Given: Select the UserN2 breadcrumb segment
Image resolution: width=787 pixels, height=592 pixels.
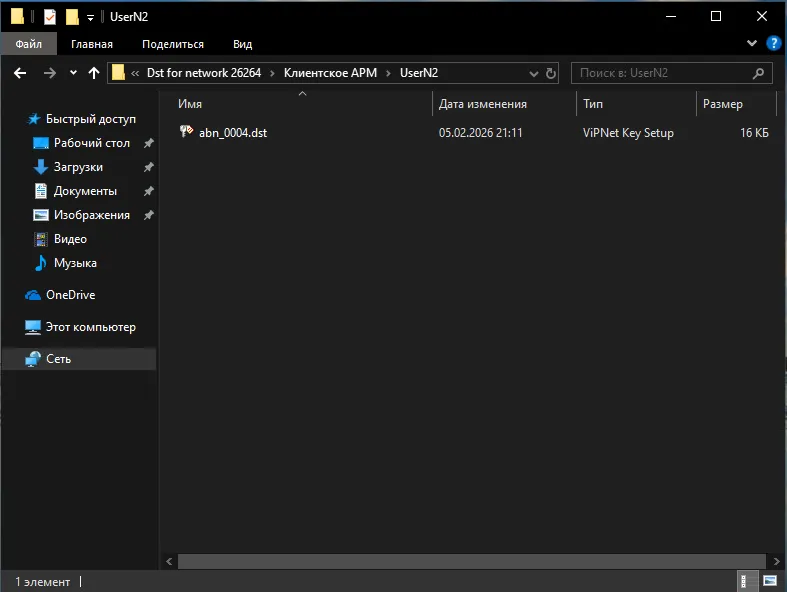Looking at the screenshot, I should [419, 73].
